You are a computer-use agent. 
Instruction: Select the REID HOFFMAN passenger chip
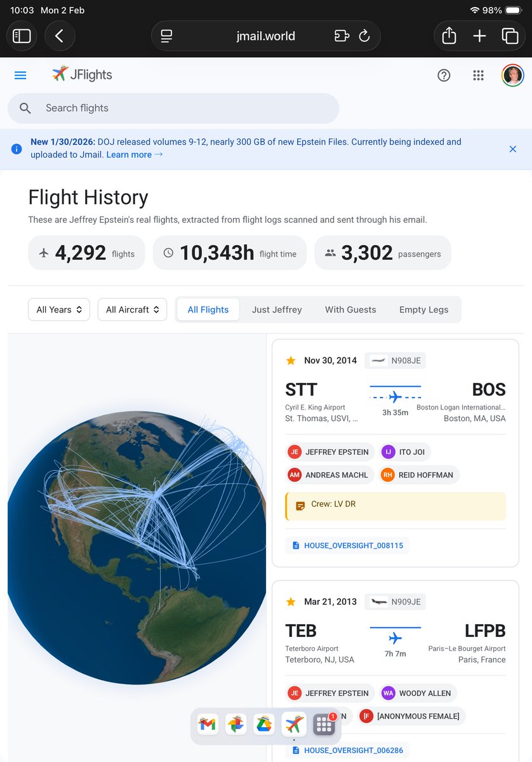pos(419,474)
